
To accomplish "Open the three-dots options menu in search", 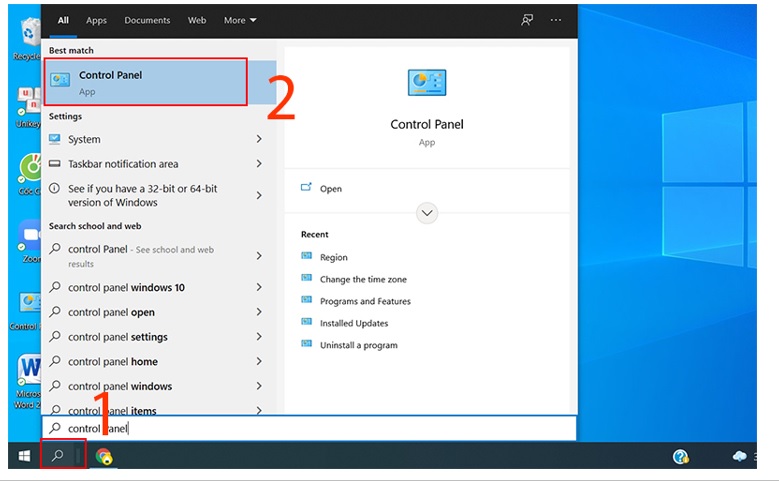I will [x=556, y=20].
